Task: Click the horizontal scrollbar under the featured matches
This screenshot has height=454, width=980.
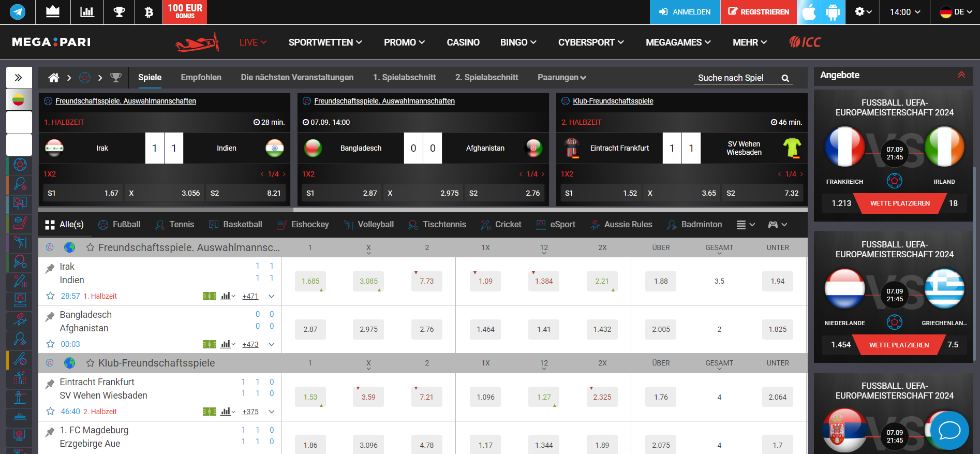Action: click(x=166, y=210)
